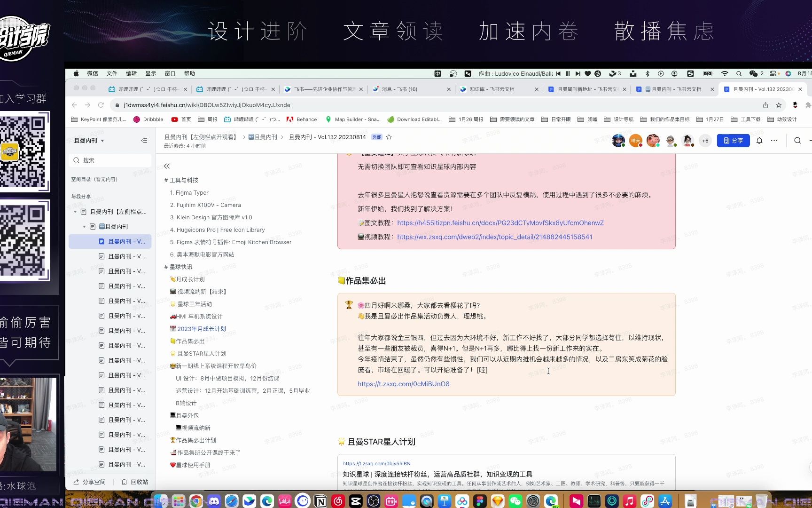The width and height of the screenshot is (812, 508).
Task: Open Control Center in menu bar
Action: 773,73
